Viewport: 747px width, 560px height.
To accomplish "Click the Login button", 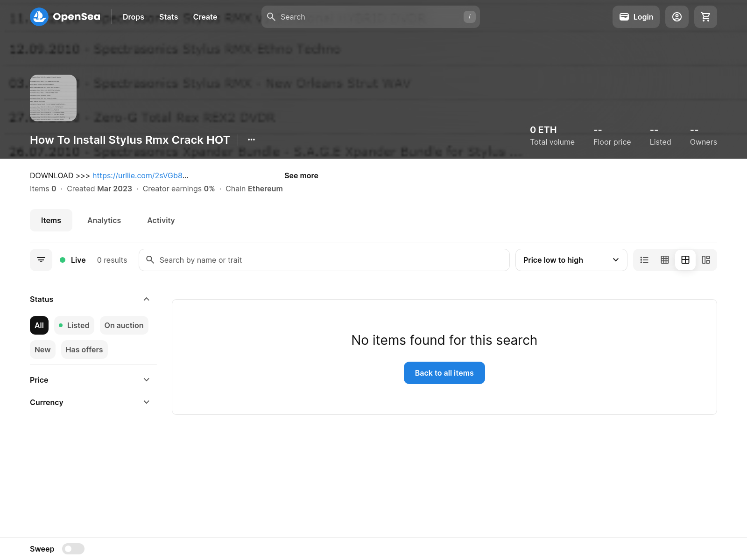I will 636,17.
